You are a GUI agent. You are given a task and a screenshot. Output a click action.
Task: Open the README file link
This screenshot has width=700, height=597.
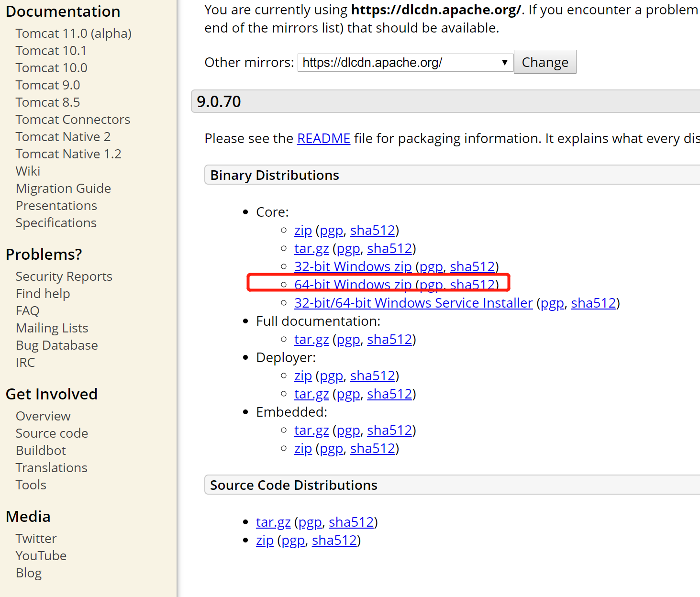coord(323,138)
